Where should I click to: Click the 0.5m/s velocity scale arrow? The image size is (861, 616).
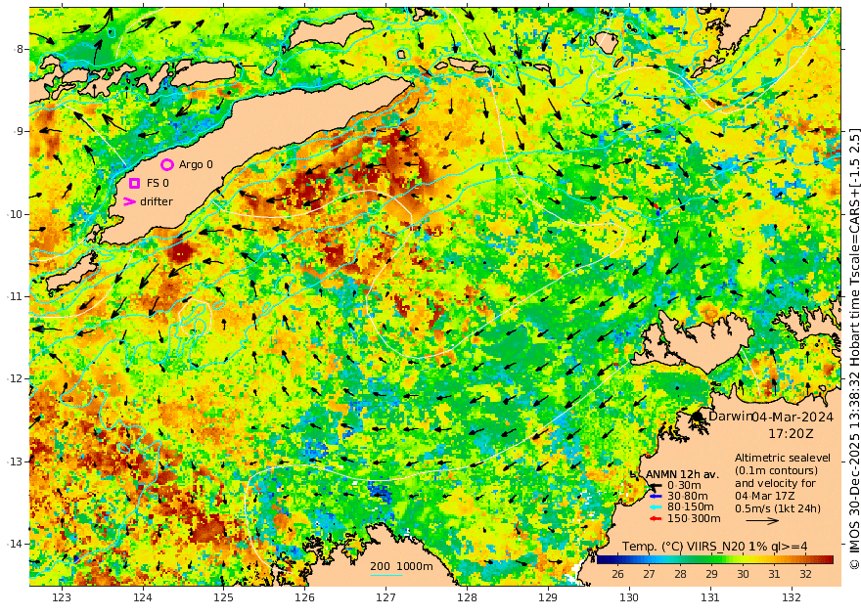(762, 520)
